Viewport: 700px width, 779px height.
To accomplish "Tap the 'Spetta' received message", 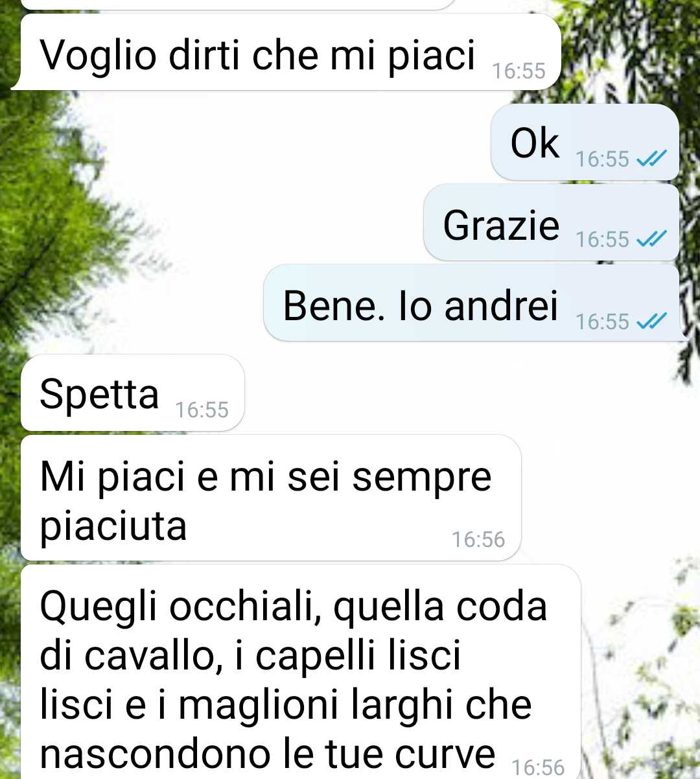I will pos(133,393).
